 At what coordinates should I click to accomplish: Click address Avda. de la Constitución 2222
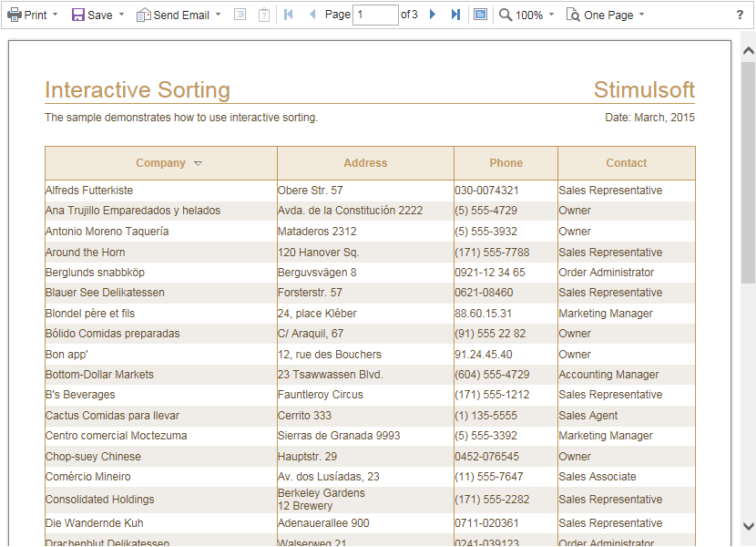pos(350,211)
